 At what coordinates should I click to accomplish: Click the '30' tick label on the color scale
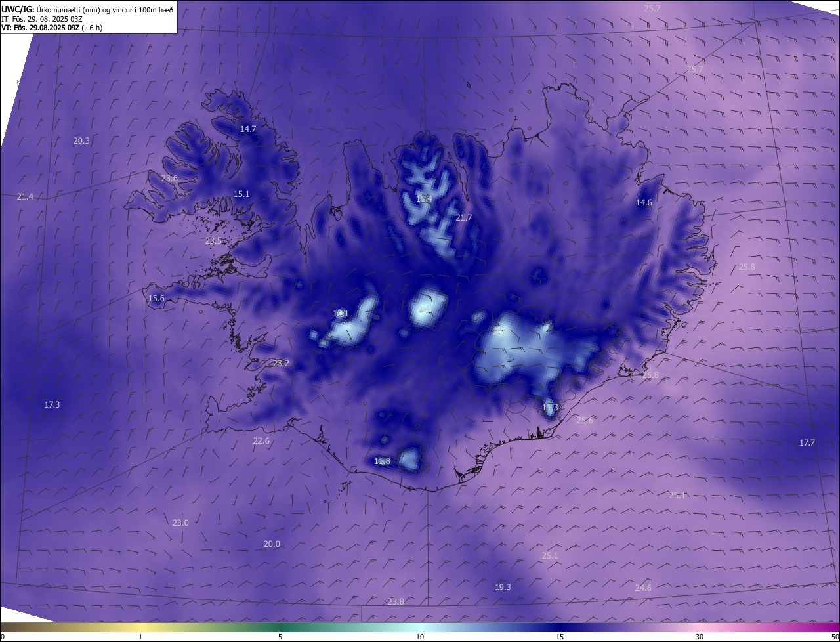point(700,637)
